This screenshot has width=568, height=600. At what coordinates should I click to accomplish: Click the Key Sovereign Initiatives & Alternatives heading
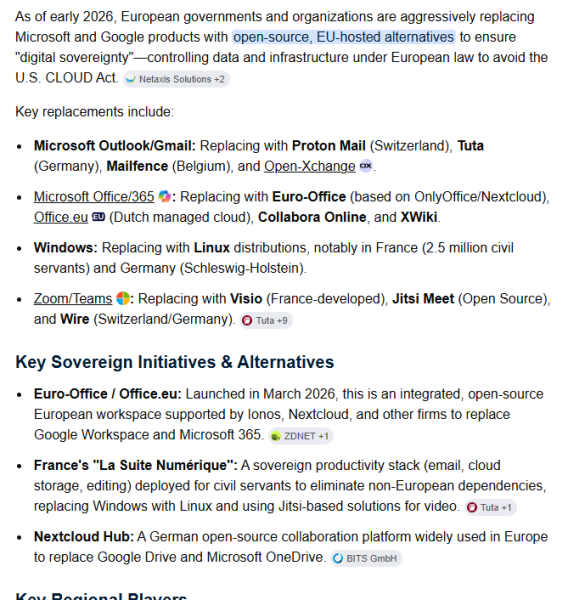pyautogui.click(x=175, y=362)
